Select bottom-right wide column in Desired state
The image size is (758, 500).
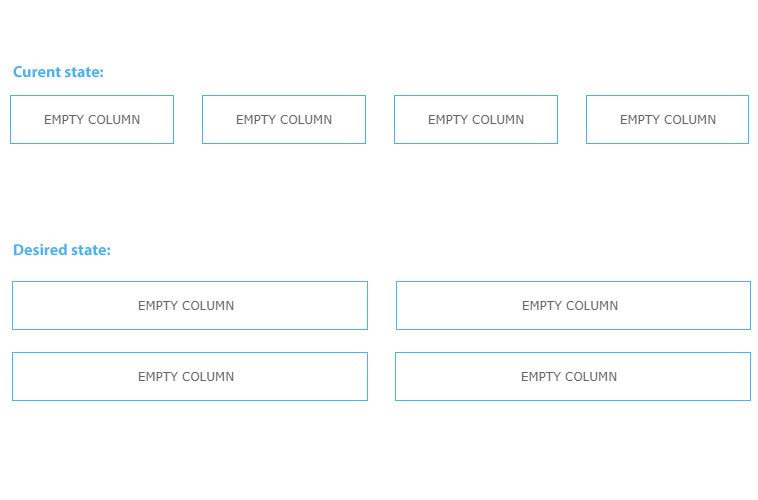click(573, 377)
